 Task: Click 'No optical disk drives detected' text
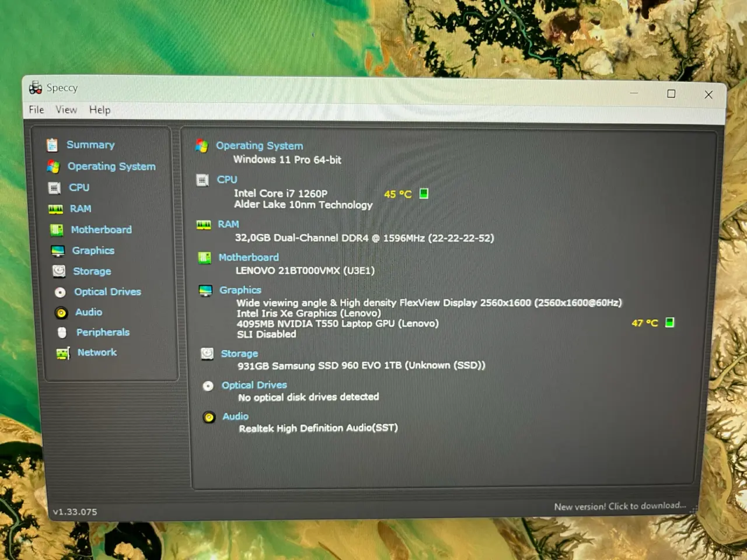click(308, 397)
